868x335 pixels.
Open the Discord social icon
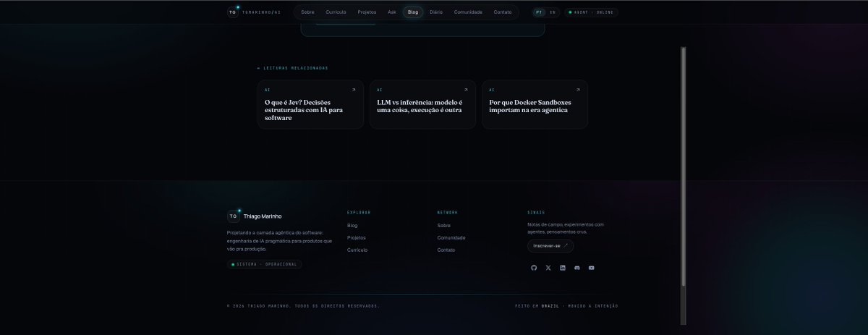[576, 268]
